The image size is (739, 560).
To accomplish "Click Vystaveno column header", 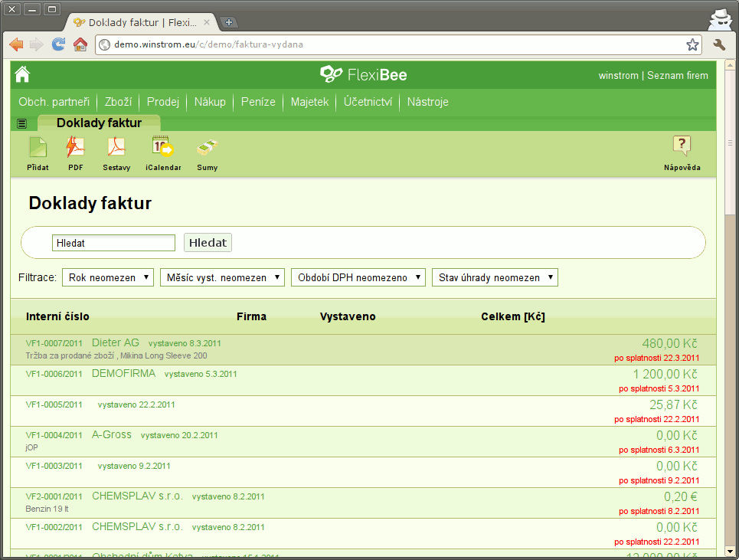I will tap(348, 316).
